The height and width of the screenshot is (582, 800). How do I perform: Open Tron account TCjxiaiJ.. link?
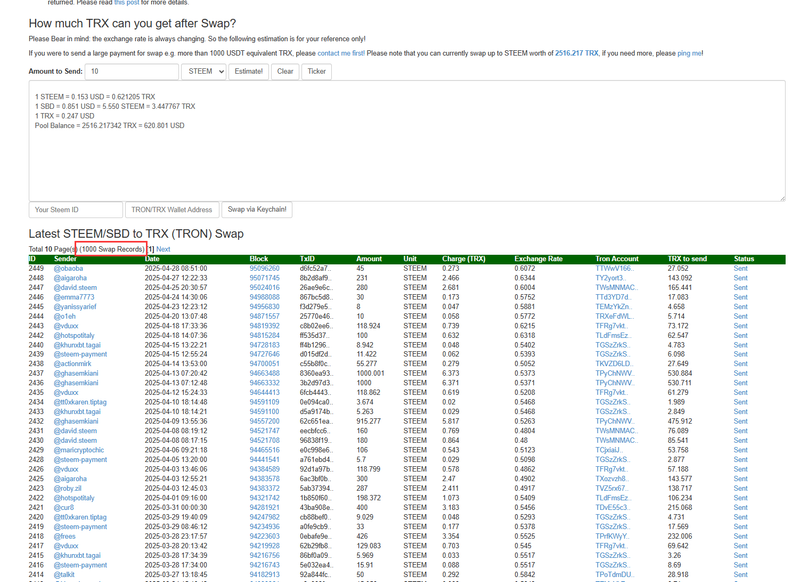click(x=609, y=450)
